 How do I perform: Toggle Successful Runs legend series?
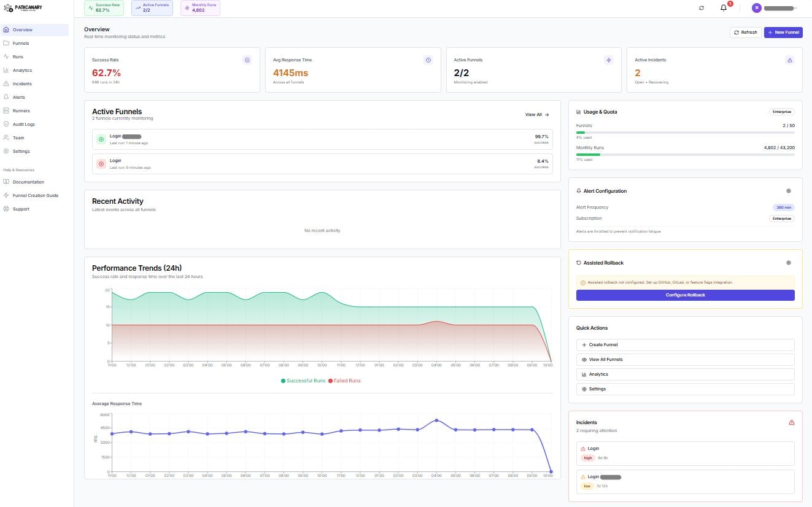pos(303,381)
